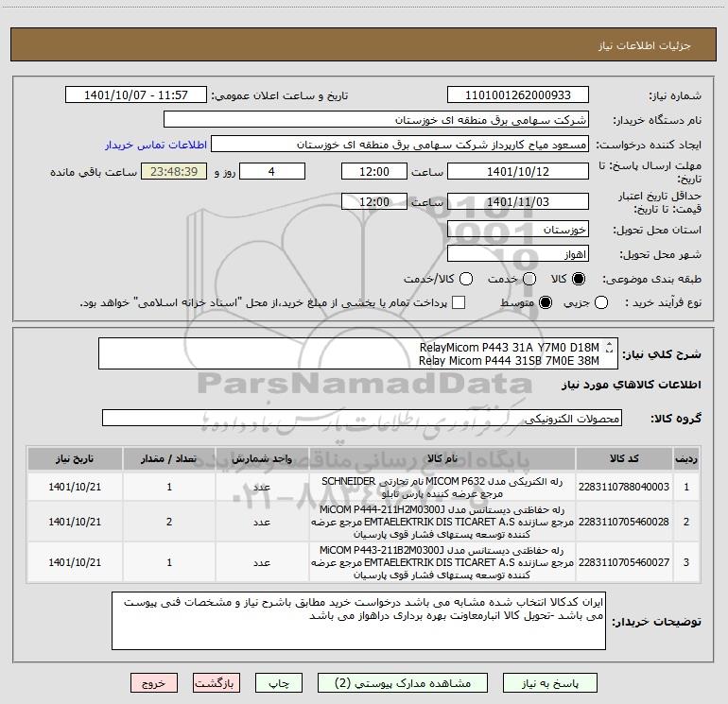Click the need number field 1101001262000933
Screen dimensions: 728x704
[518, 95]
